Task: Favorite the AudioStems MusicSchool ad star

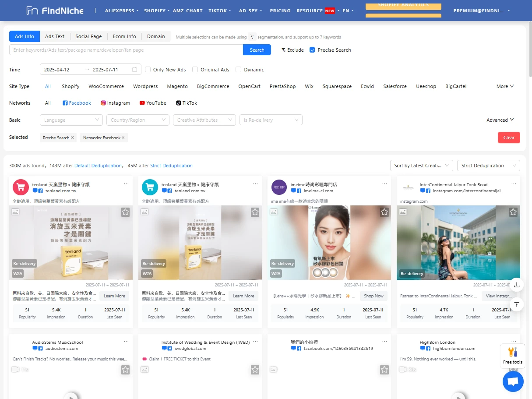Action: click(126, 370)
